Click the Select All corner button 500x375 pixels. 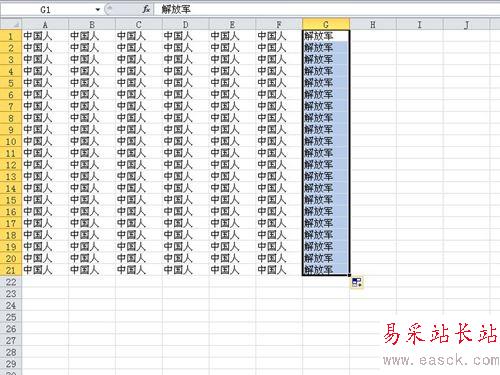tap(11, 24)
